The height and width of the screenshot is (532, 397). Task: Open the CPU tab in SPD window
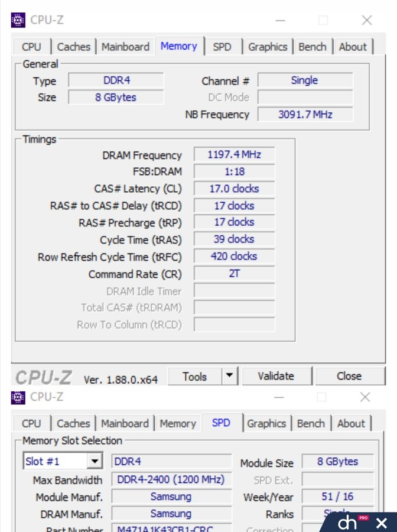(31, 423)
